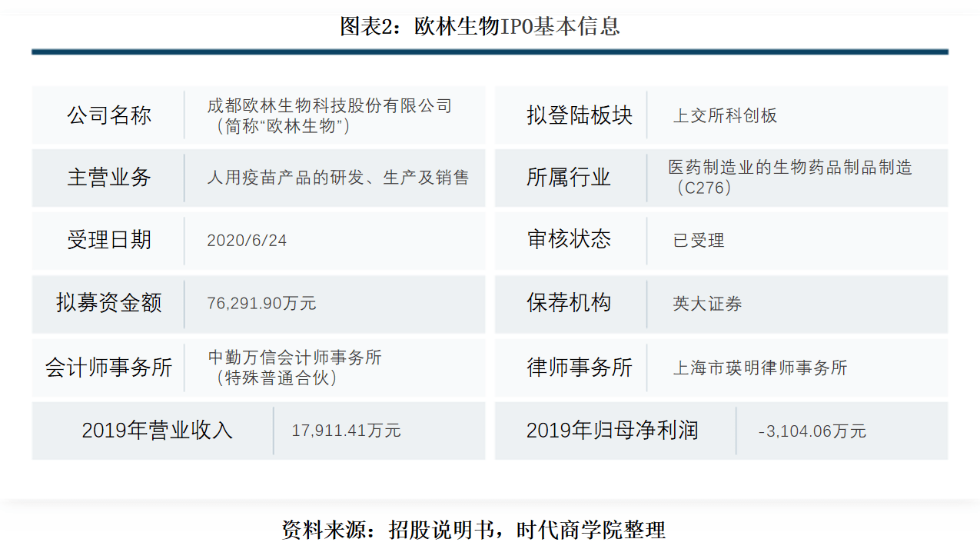Select the 公司名称 header cell
Screen dimensions: 980x549
108,115
